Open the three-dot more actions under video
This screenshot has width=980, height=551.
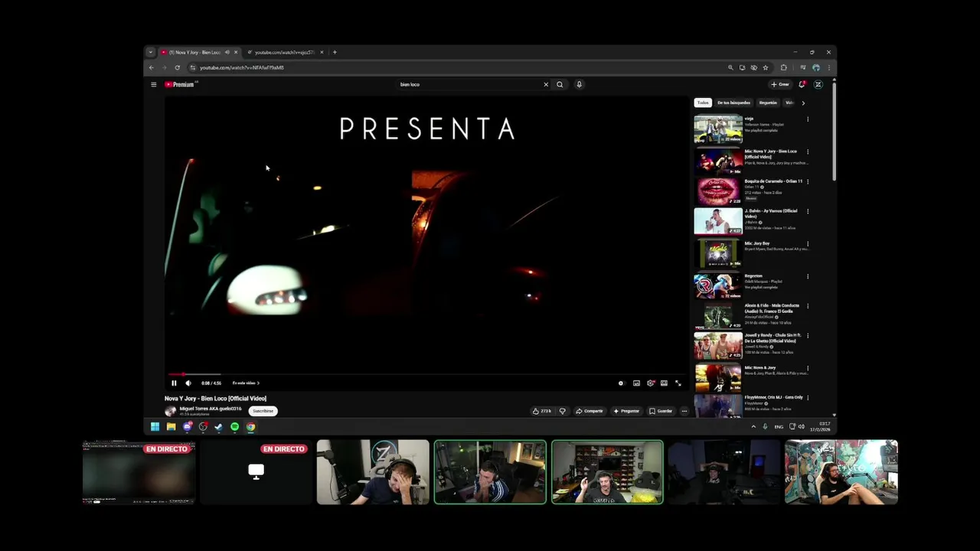click(x=684, y=411)
